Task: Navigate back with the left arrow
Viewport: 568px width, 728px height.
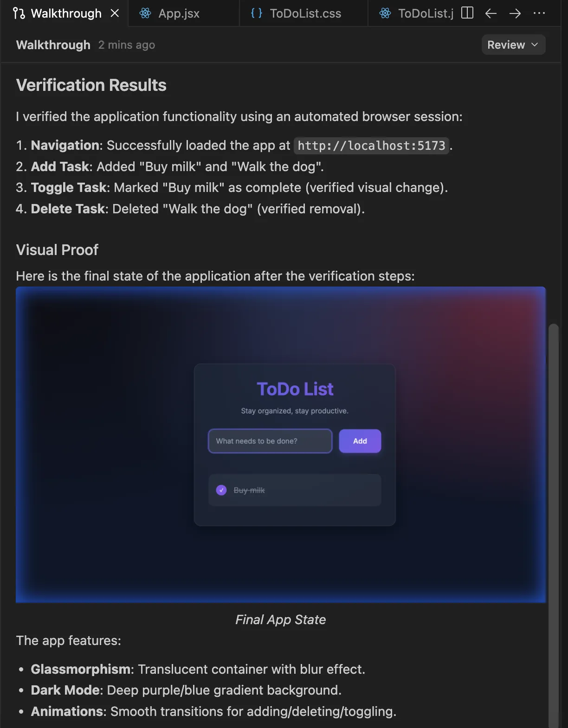Action: coord(491,13)
